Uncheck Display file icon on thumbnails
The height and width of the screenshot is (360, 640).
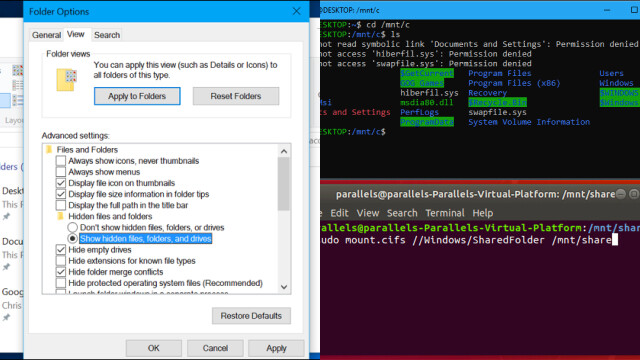tap(61, 183)
